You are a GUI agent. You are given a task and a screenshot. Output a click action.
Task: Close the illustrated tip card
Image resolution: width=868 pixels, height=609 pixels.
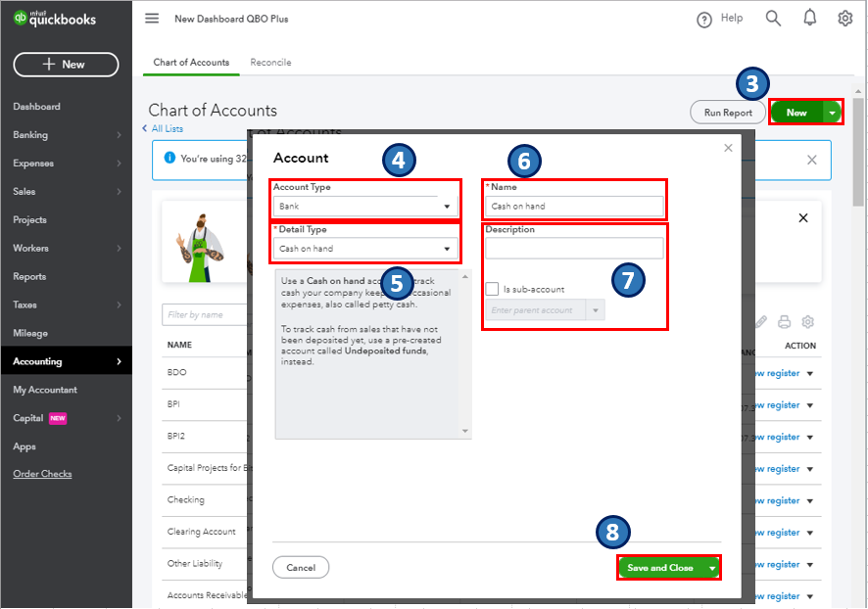pyautogui.click(x=802, y=218)
